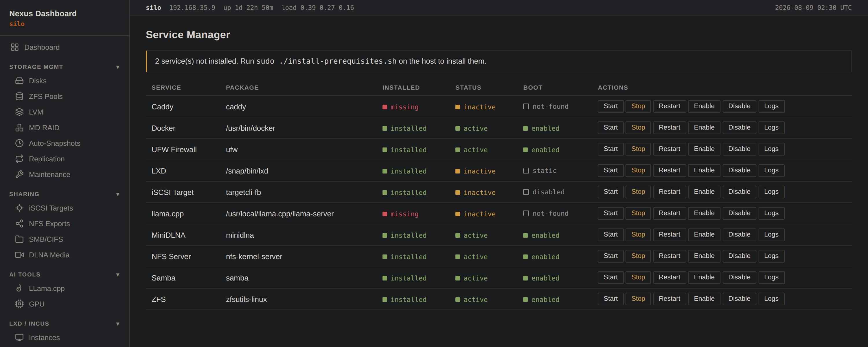Restart the UFW Firewall service

669,149
